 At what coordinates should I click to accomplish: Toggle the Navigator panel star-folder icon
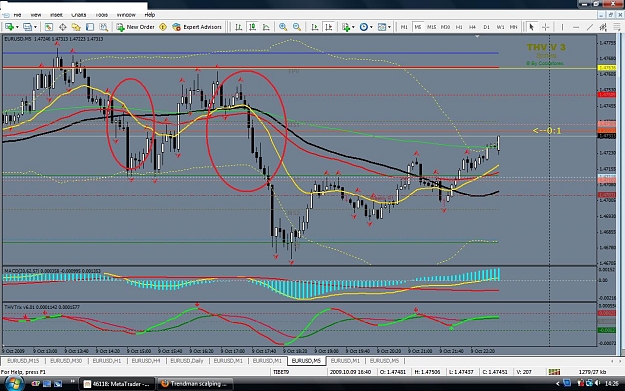click(76, 27)
